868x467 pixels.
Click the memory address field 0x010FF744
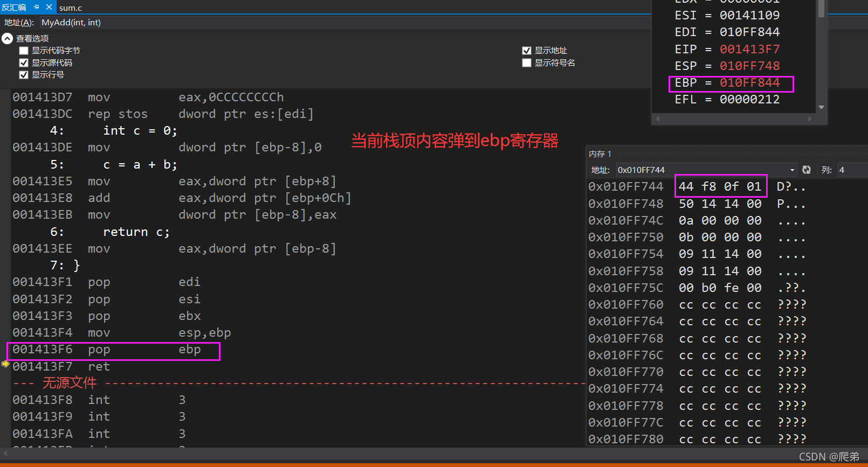click(x=702, y=170)
